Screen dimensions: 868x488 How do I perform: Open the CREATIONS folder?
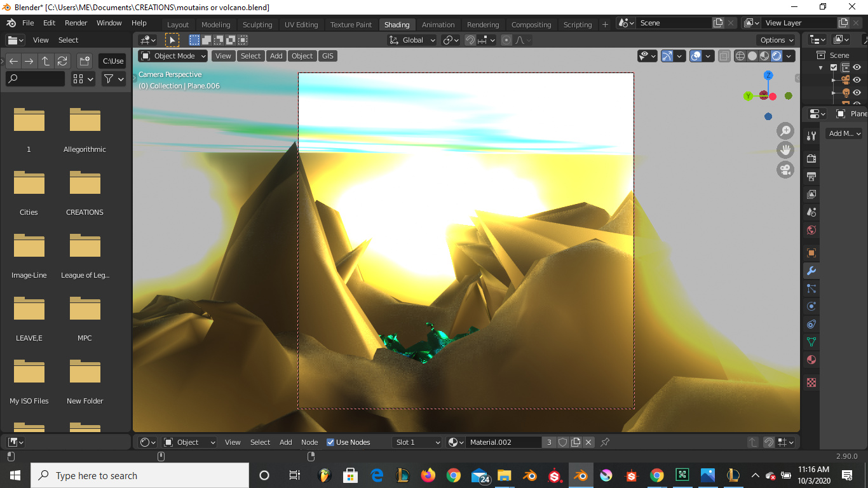tap(85, 191)
